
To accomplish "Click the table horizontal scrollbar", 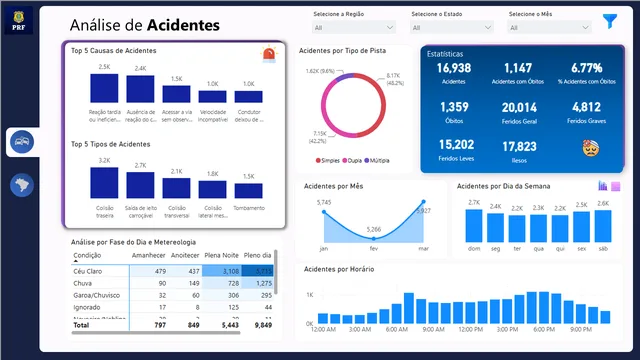I will click(156, 333).
